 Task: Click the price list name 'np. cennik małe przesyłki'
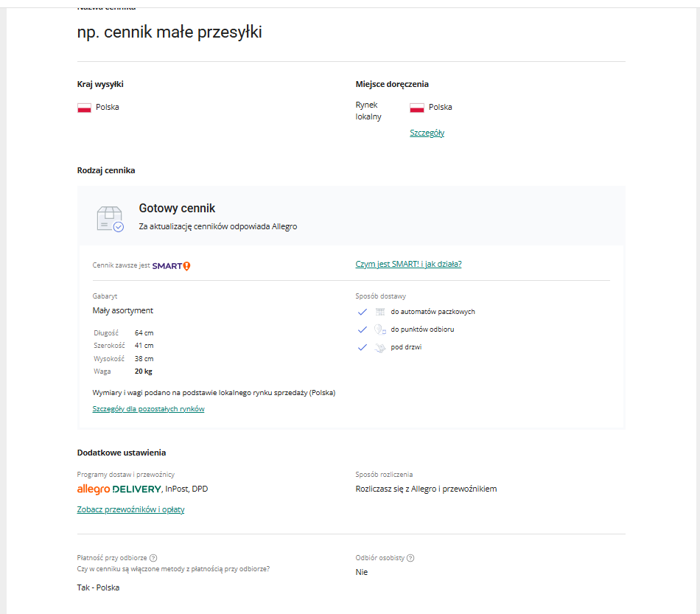click(169, 32)
